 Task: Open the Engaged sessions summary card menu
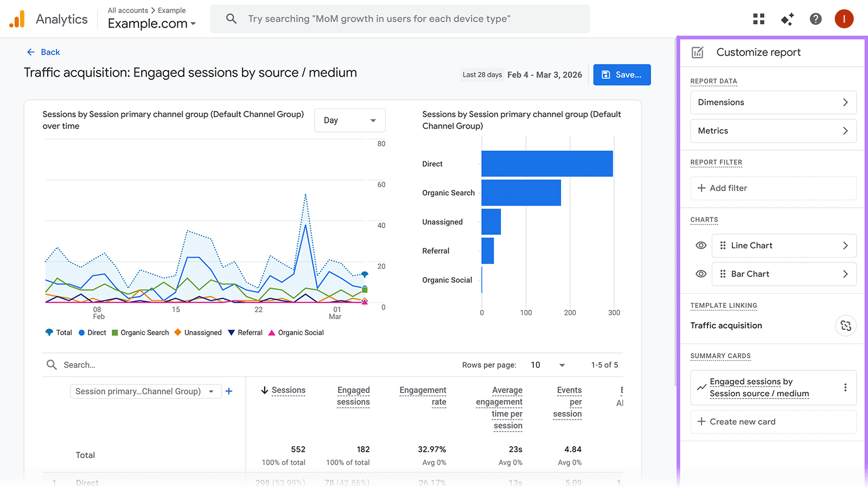[845, 387]
